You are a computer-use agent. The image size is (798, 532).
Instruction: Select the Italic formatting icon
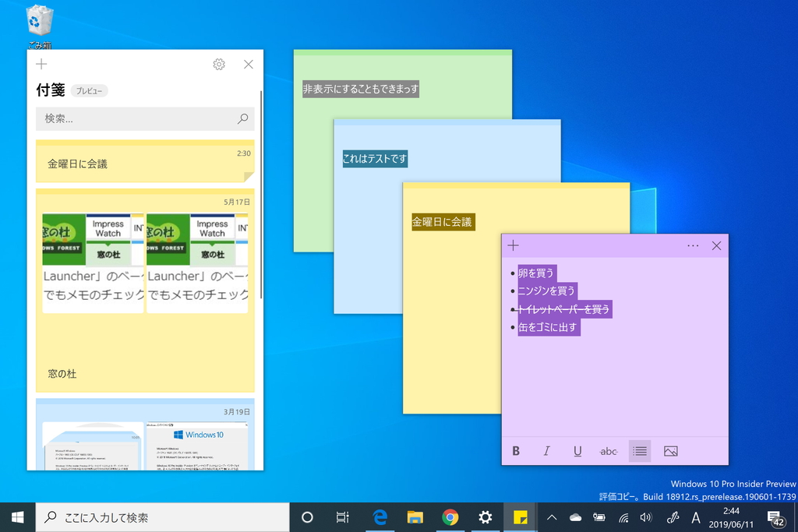point(546,451)
